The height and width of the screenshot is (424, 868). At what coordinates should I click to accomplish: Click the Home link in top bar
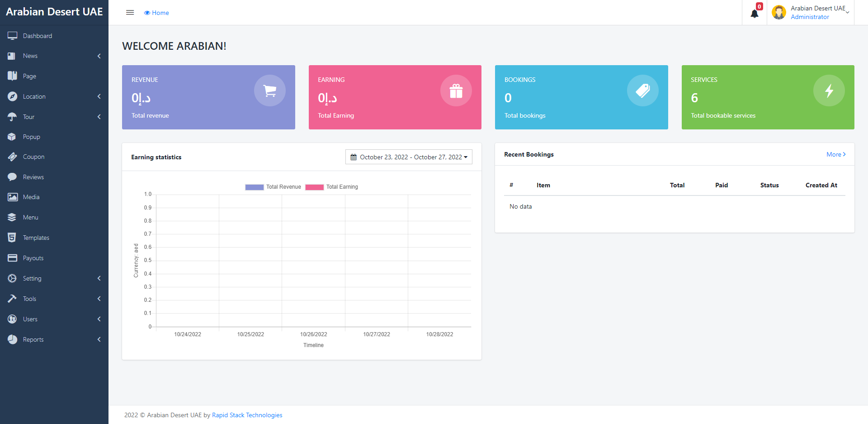click(x=157, y=13)
